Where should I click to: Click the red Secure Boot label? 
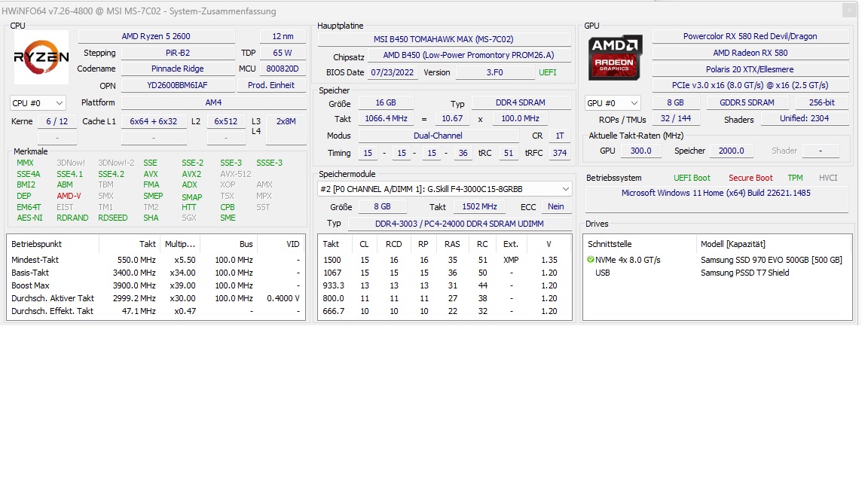click(x=750, y=178)
